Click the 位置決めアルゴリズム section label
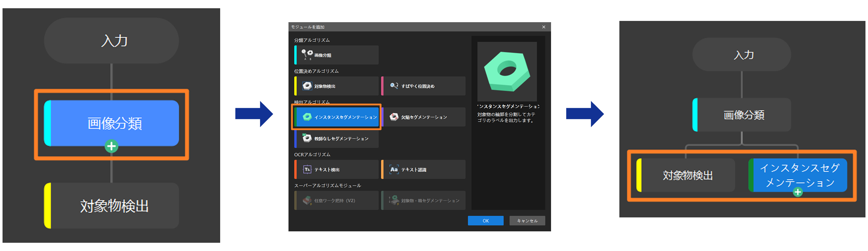 (x=316, y=71)
